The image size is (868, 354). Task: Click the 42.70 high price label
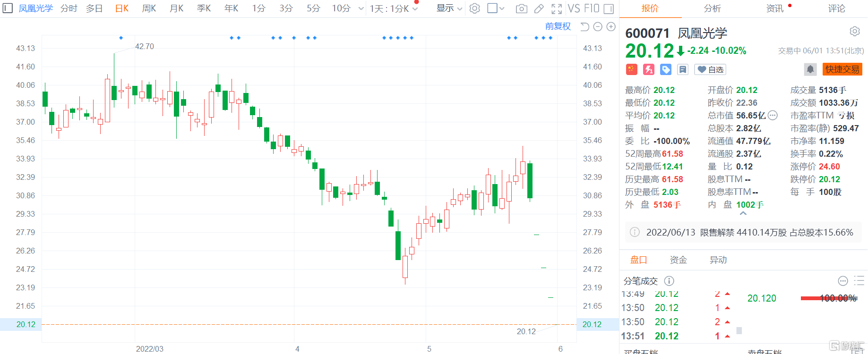145,46
